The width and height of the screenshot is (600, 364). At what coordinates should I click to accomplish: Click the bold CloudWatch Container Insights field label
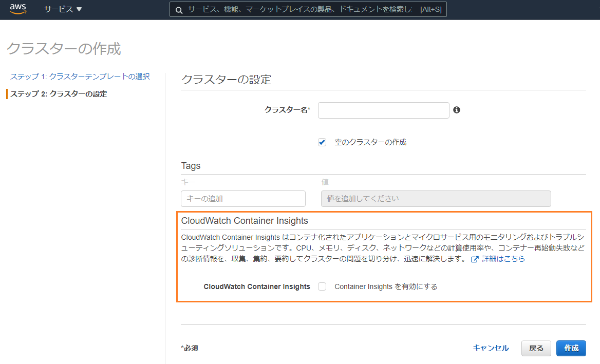click(257, 286)
